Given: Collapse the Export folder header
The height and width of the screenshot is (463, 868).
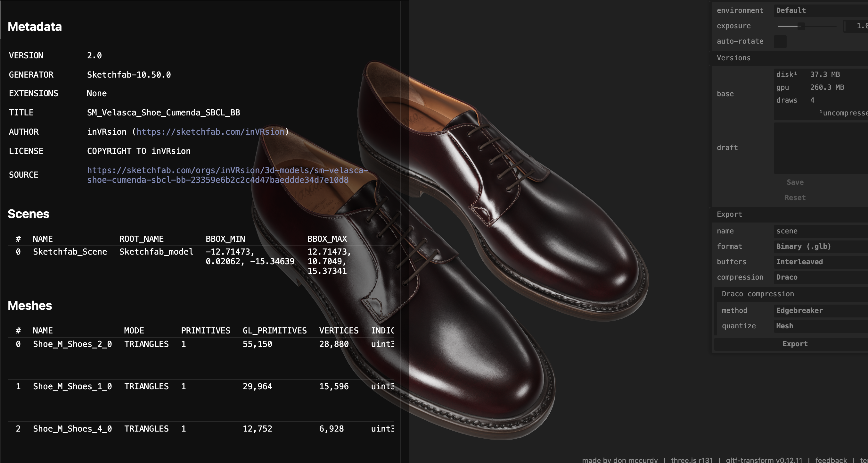Looking at the screenshot, I should pyautogui.click(x=729, y=215).
